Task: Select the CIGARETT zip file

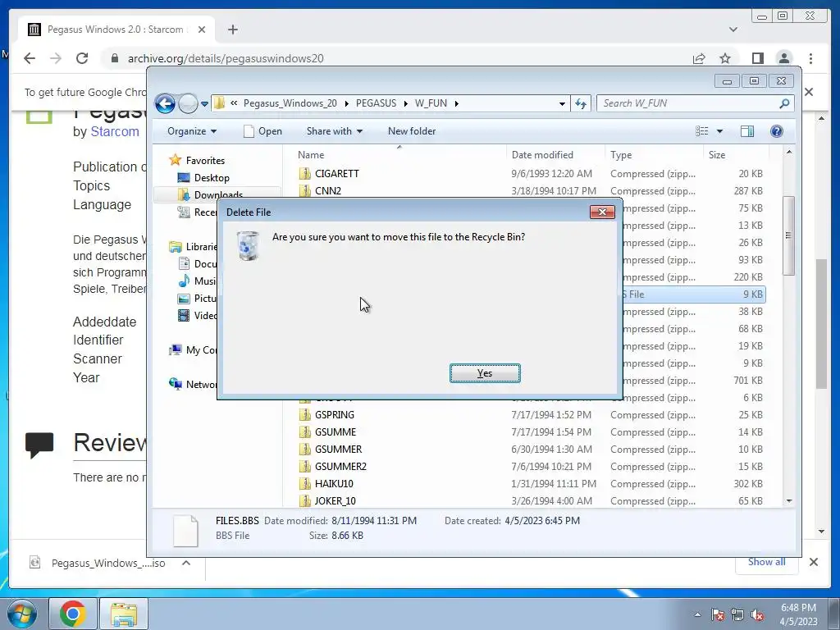Action: tap(337, 174)
